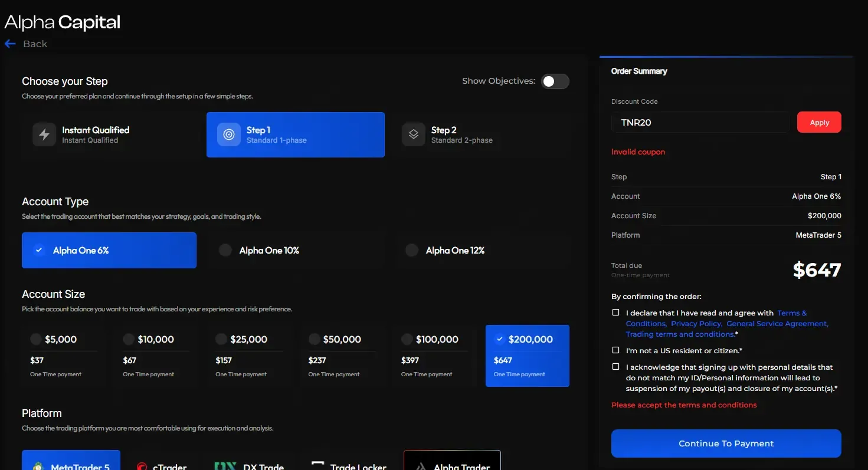868x470 pixels.
Task: Select the Step 1 Standard 1-phase plan
Action: click(296, 134)
